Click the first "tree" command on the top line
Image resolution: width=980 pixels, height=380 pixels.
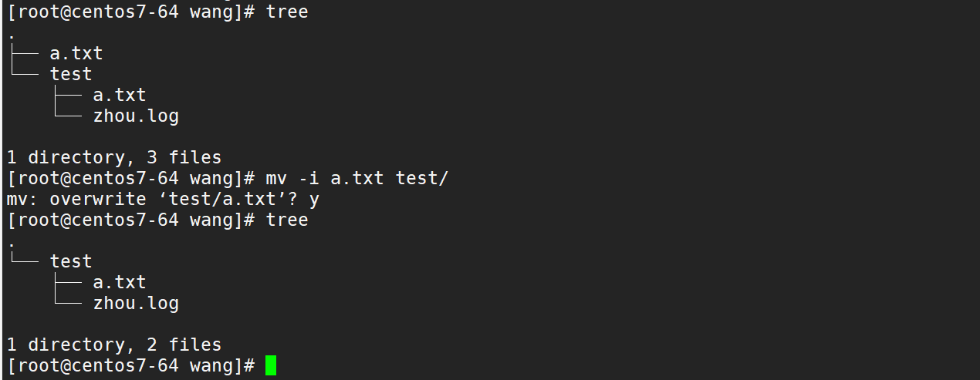click(287, 12)
